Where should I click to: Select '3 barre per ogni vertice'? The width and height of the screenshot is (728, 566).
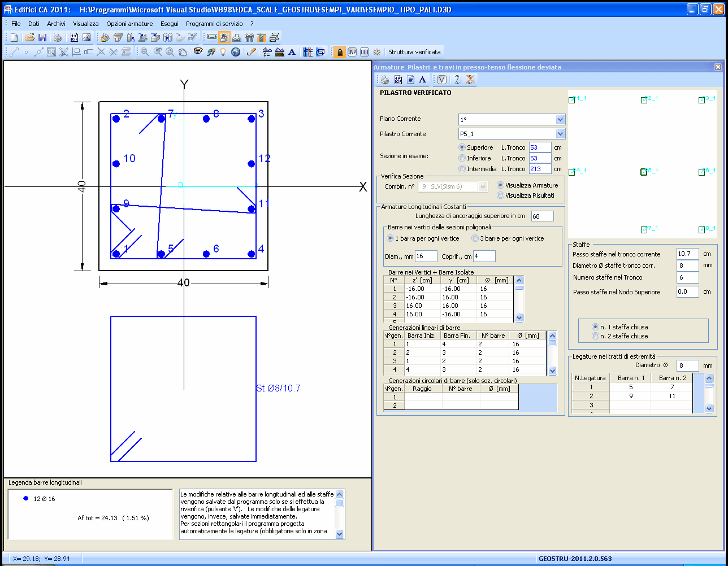(x=475, y=238)
